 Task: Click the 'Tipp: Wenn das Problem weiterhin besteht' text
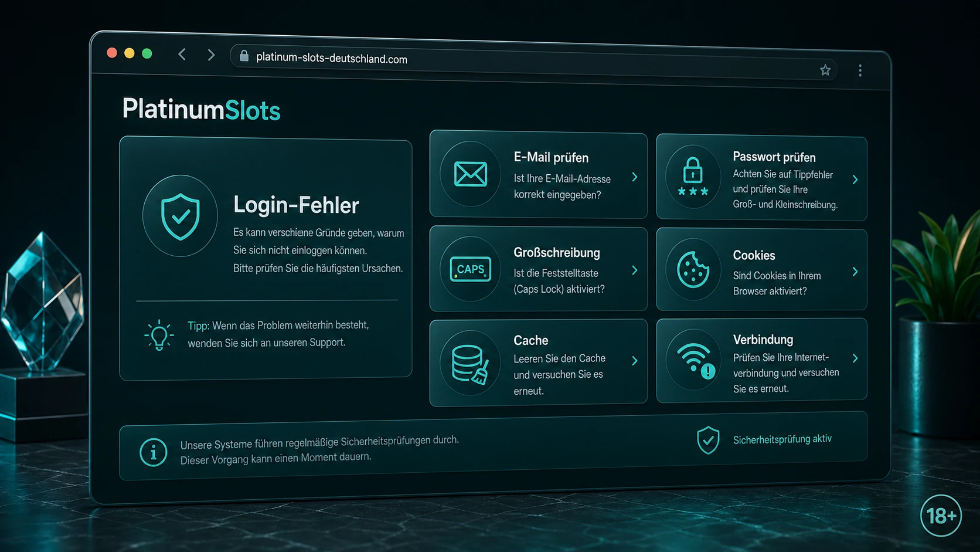[278, 325]
